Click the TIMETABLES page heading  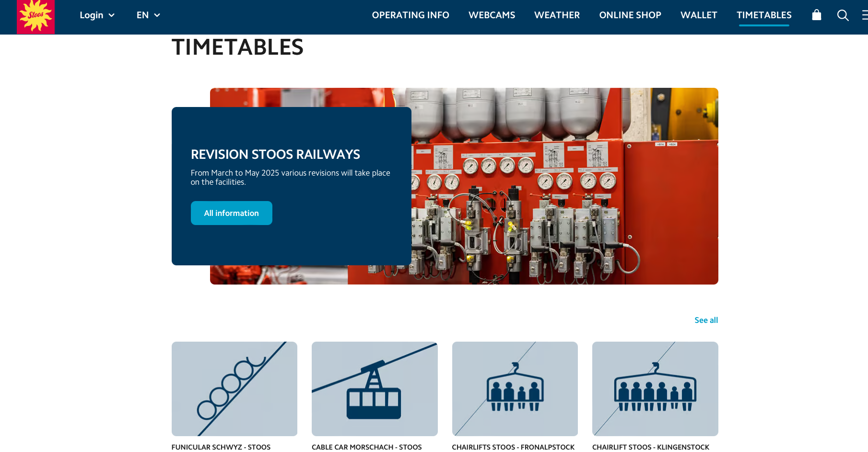[x=237, y=47]
